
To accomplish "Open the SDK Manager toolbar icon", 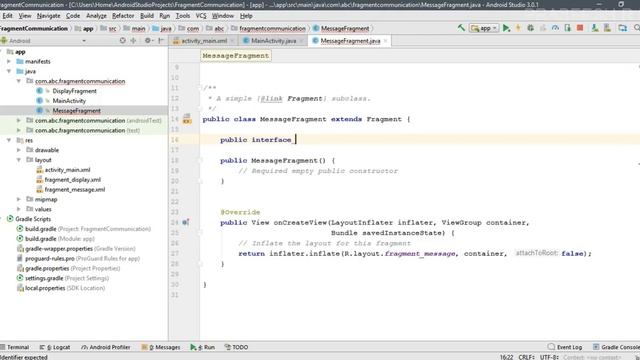I will (607, 28).
